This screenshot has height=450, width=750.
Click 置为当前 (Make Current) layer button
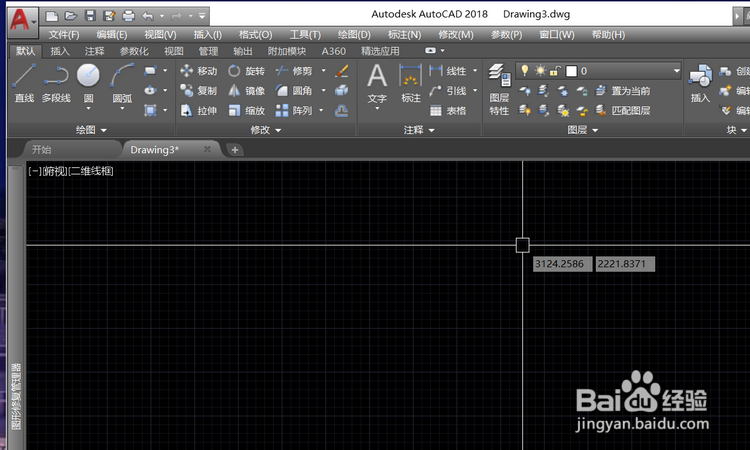click(x=623, y=90)
